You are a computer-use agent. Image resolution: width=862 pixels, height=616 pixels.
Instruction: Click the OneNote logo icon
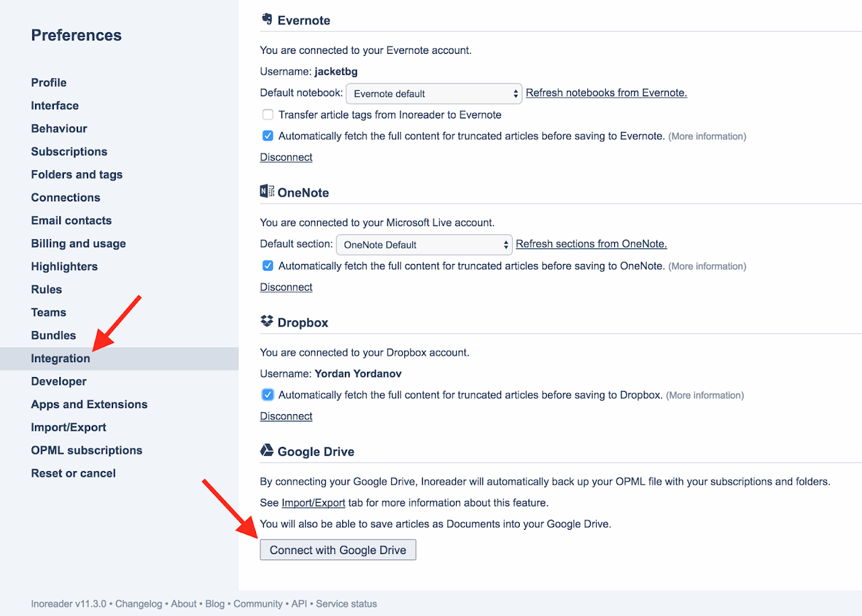click(267, 192)
